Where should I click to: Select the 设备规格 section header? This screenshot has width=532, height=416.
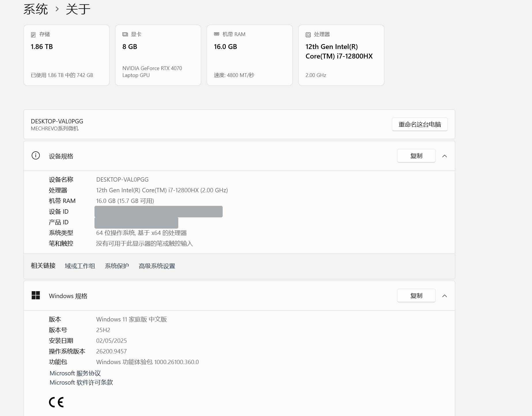click(x=239, y=156)
